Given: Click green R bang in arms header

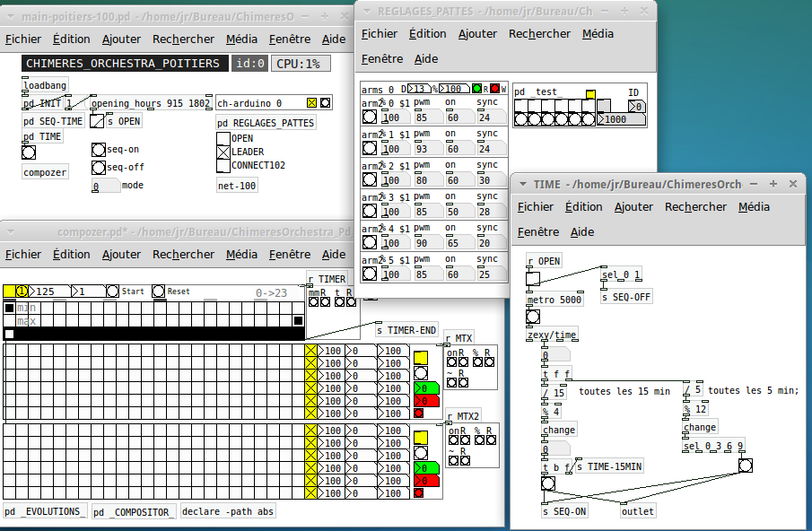Looking at the screenshot, I should click(x=477, y=89).
